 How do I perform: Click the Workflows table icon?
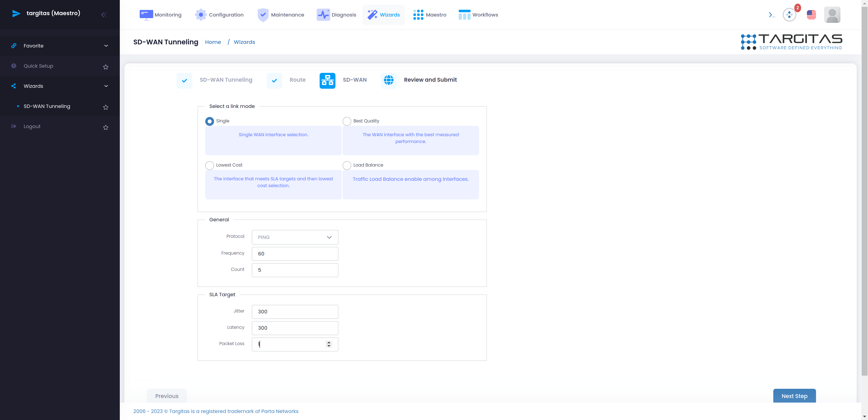tap(464, 14)
